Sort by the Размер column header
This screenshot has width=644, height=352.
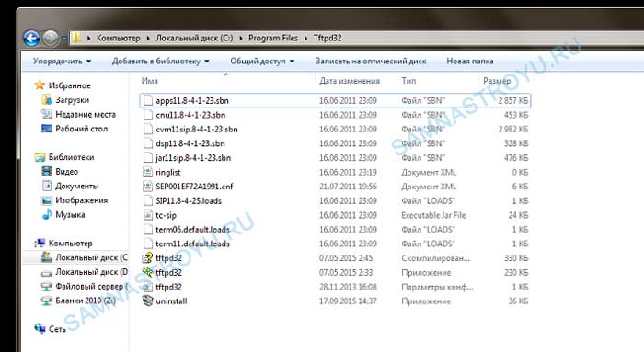click(497, 81)
